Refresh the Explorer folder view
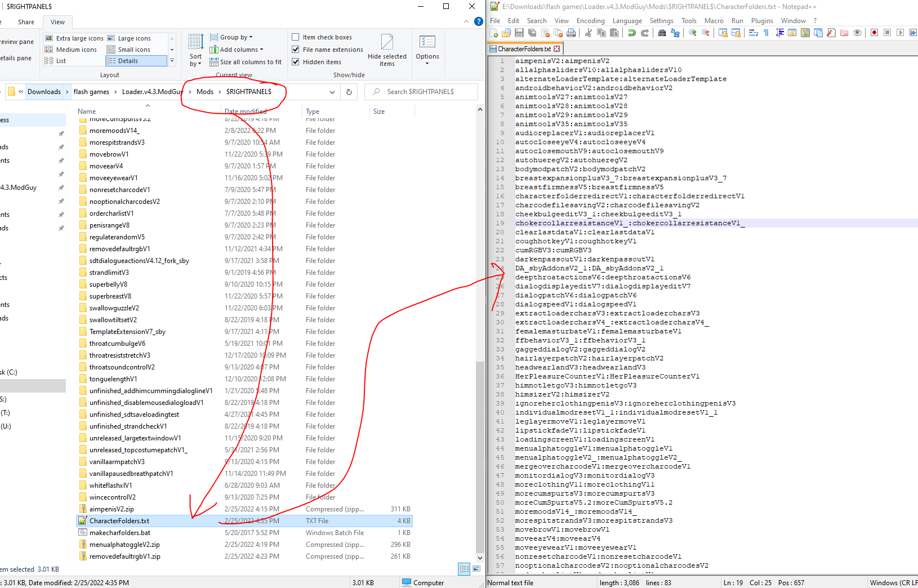 [x=349, y=92]
